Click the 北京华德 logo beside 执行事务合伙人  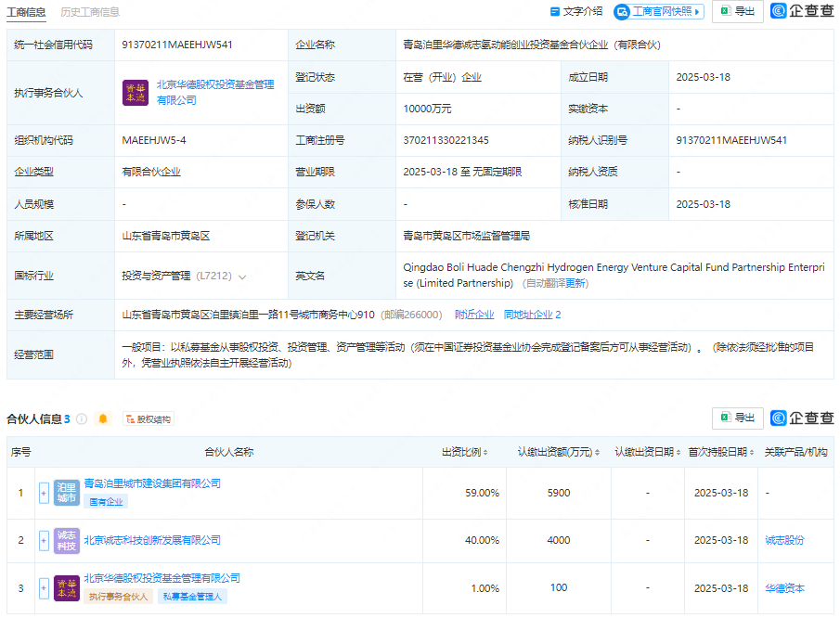(135, 93)
